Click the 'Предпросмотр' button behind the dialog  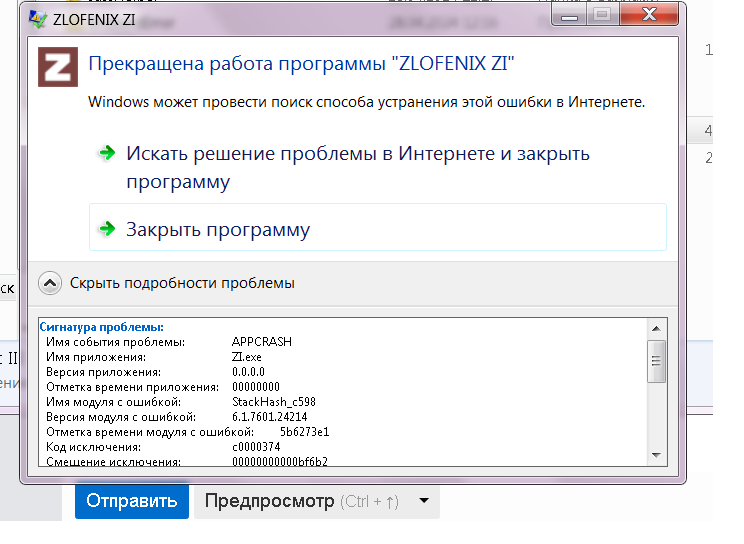(301, 501)
